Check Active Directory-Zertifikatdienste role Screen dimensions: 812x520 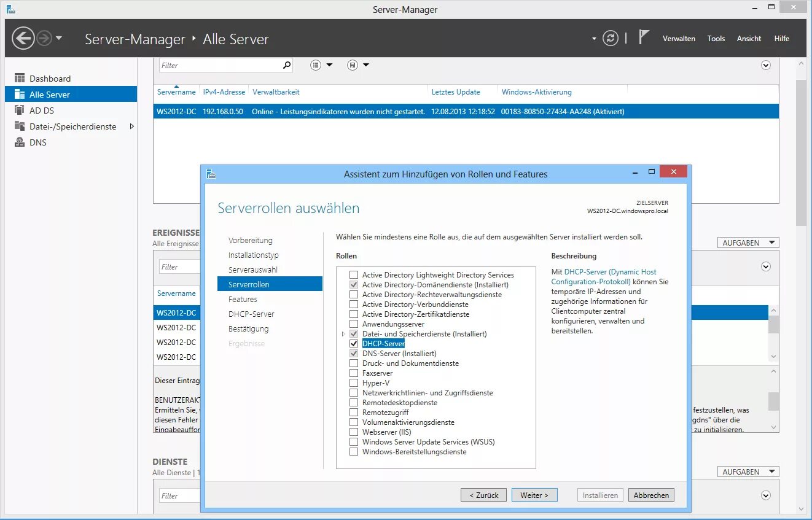[353, 314]
